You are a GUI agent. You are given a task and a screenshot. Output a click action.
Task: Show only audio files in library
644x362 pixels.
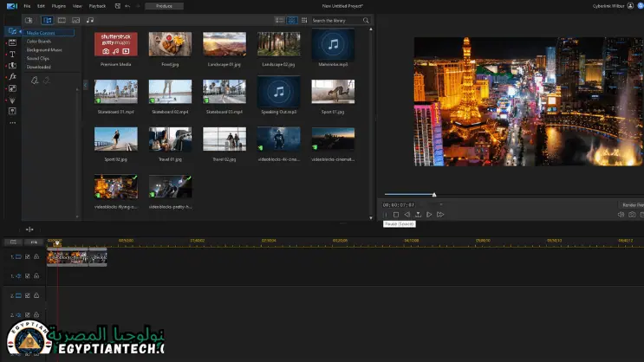(90, 20)
